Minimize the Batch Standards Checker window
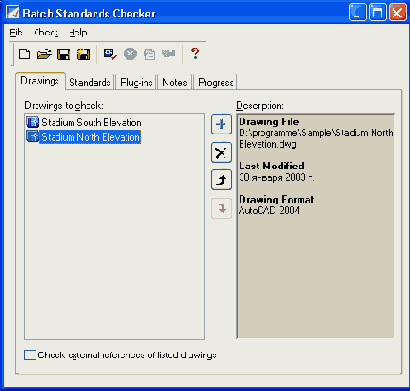The height and width of the screenshot is (391, 410). [358, 12]
